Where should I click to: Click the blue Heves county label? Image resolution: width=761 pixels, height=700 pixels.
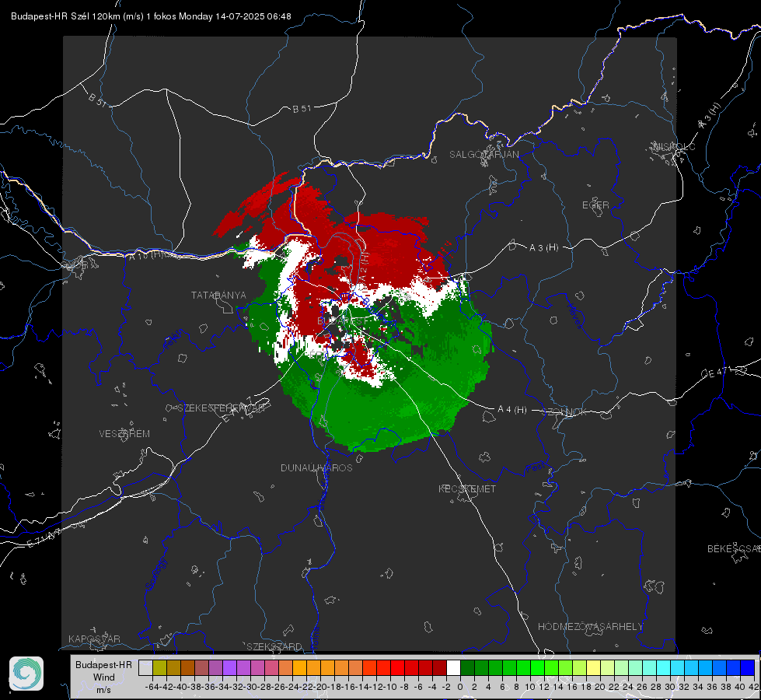pyautogui.click(x=574, y=316)
